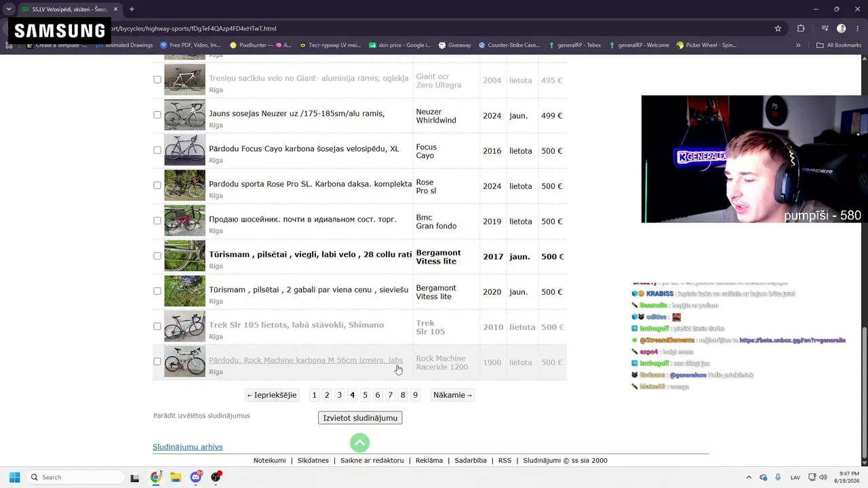Check the Rose Pro SL listing checkbox

[157, 185]
